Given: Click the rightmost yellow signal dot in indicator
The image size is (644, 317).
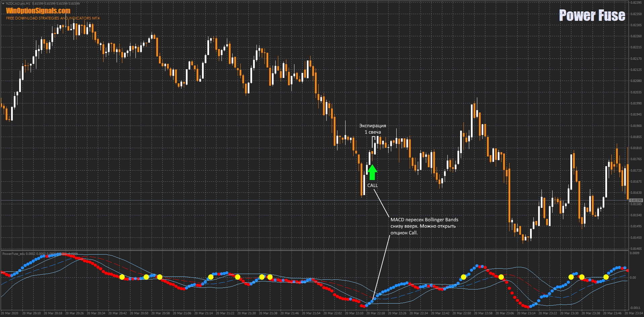Looking at the screenshot, I should pyautogui.click(x=606, y=277).
